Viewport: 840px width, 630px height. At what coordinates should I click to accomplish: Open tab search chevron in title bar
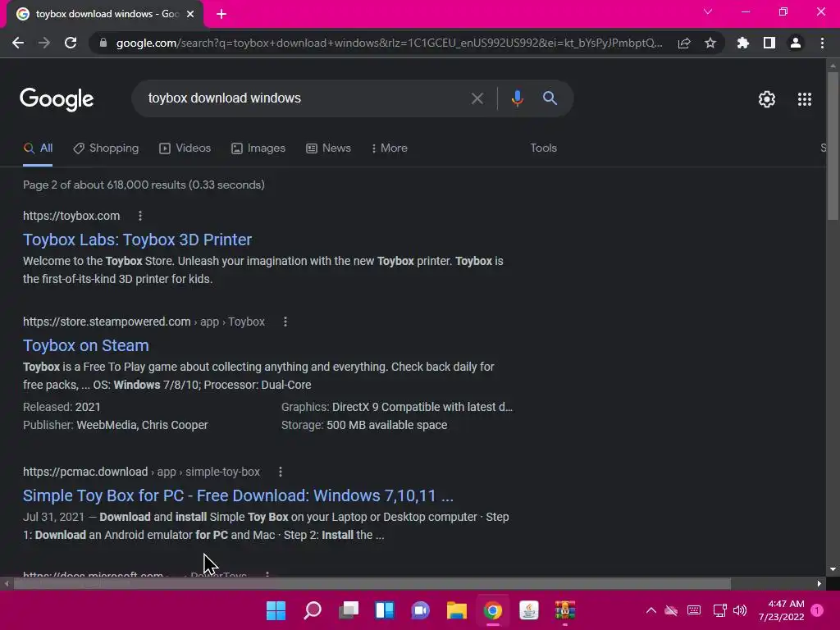708,11
